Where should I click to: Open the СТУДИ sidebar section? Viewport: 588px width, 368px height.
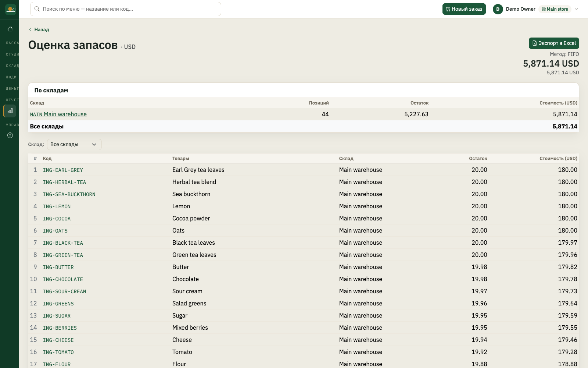(x=12, y=54)
